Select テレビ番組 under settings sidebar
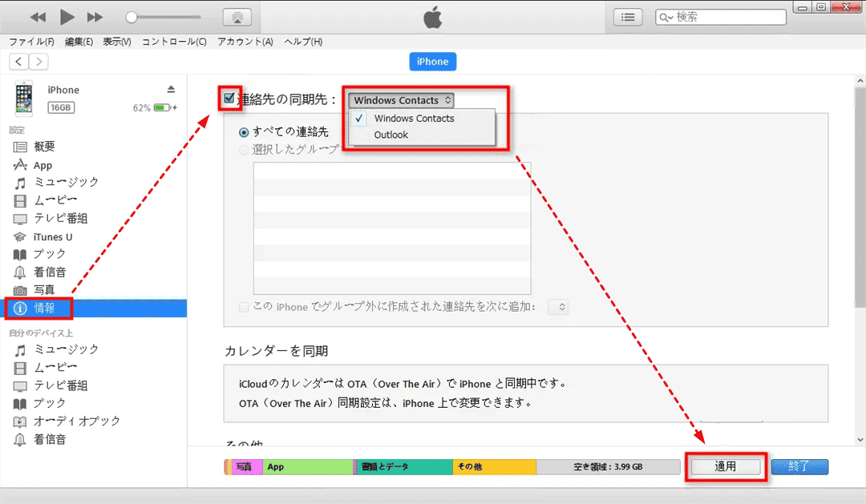 [61, 218]
